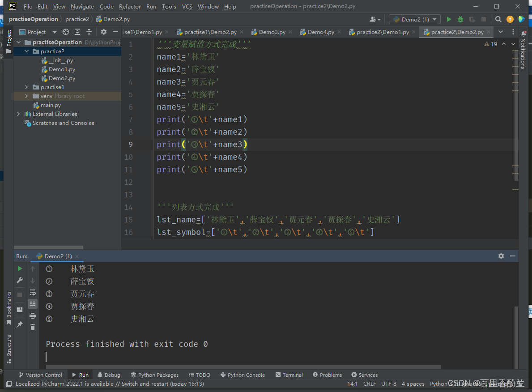
Task: Click the restore layout icon in Run panel
Action: (x=20, y=310)
